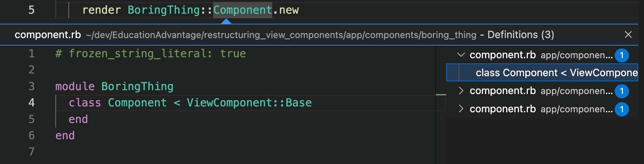This screenshot has height=164, width=644.
Task: Click BoringThing in the render line
Action: [x=164, y=10]
